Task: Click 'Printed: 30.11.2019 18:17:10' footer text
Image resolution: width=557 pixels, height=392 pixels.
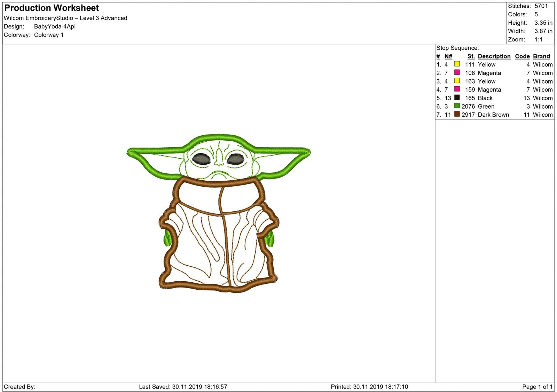Action: (x=369, y=387)
